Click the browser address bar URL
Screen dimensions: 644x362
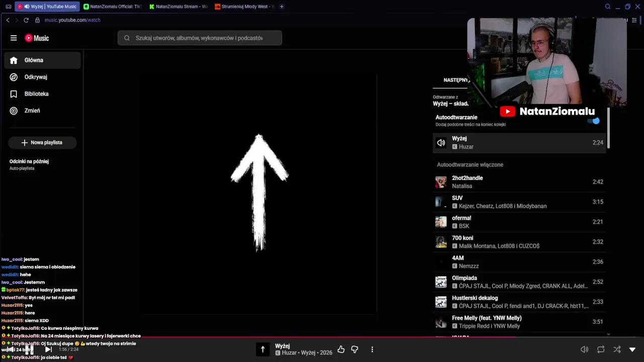tap(72, 20)
